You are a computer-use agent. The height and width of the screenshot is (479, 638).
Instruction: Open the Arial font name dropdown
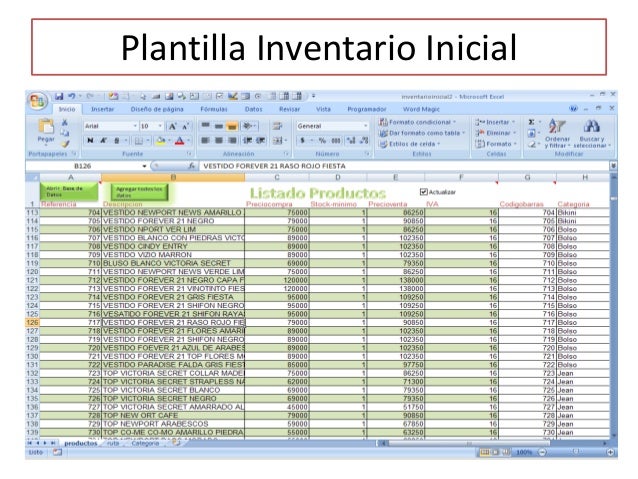coord(135,126)
